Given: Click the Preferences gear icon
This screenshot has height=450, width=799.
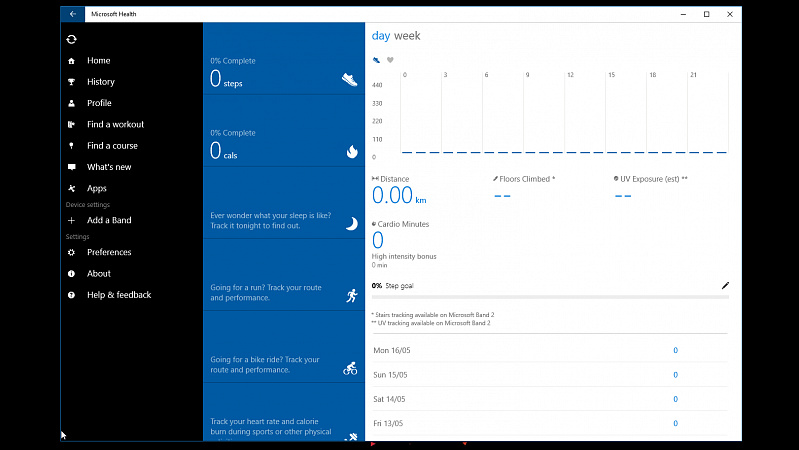Looking at the screenshot, I should coord(71,252).
